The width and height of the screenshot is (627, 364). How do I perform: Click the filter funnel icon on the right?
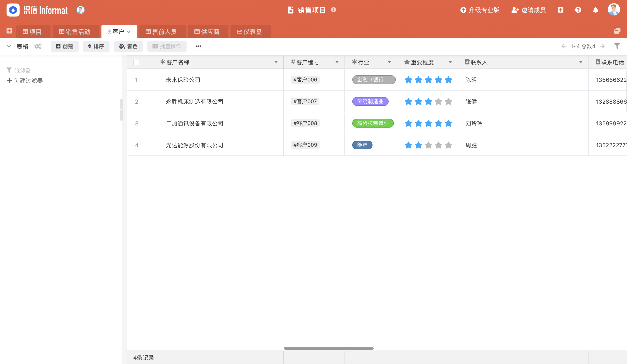tap(617, 46)
